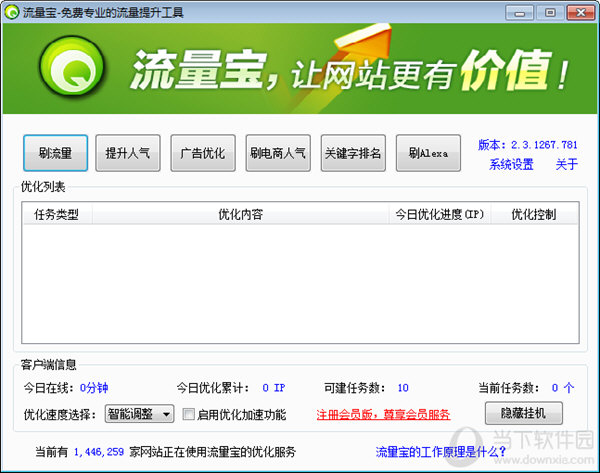This screenshot has width=600, height=473.
Task: Enable the 启用优化加速功能 checkbox
Action: point(188,414)
